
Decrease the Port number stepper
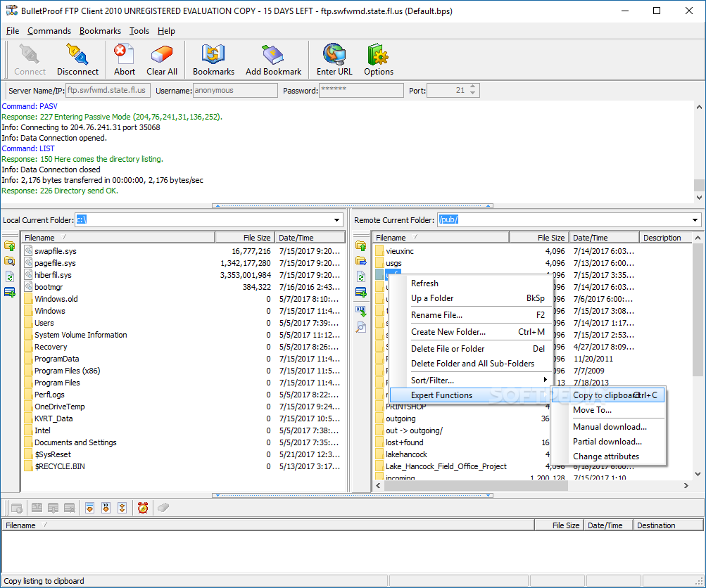(473, 93)
